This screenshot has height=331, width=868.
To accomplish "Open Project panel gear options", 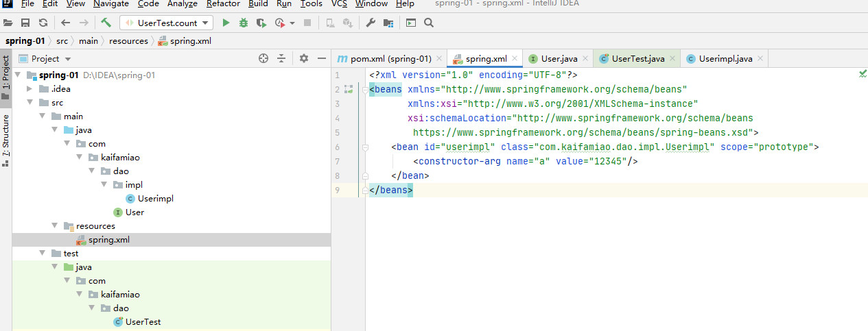I will tap(304, 59).
